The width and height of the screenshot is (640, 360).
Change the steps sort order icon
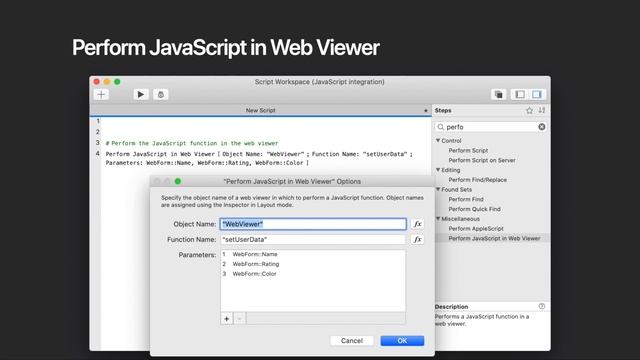[x=542, y=111]
